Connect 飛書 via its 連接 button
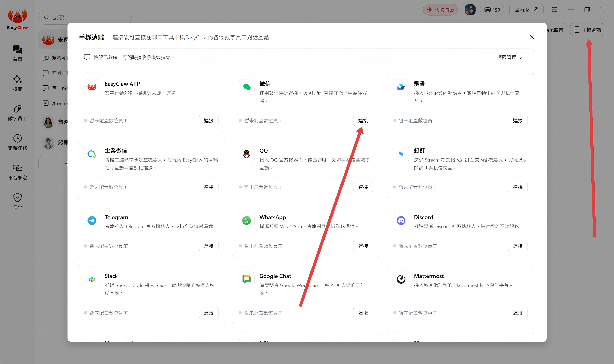This screenshot has width=614, height=364. [x=518, y=121]
